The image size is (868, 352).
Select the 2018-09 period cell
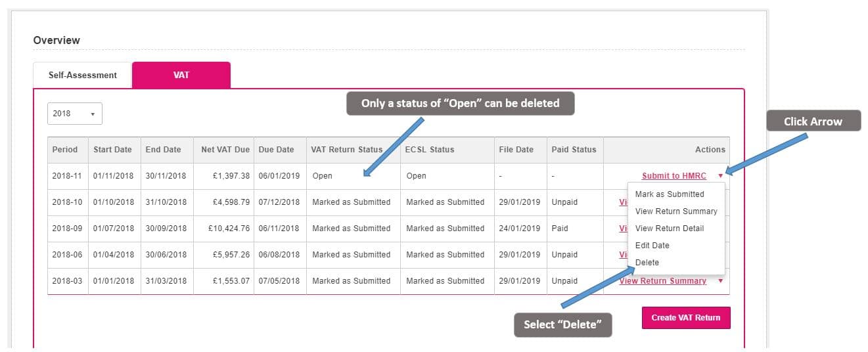click(x=67, y=229)
